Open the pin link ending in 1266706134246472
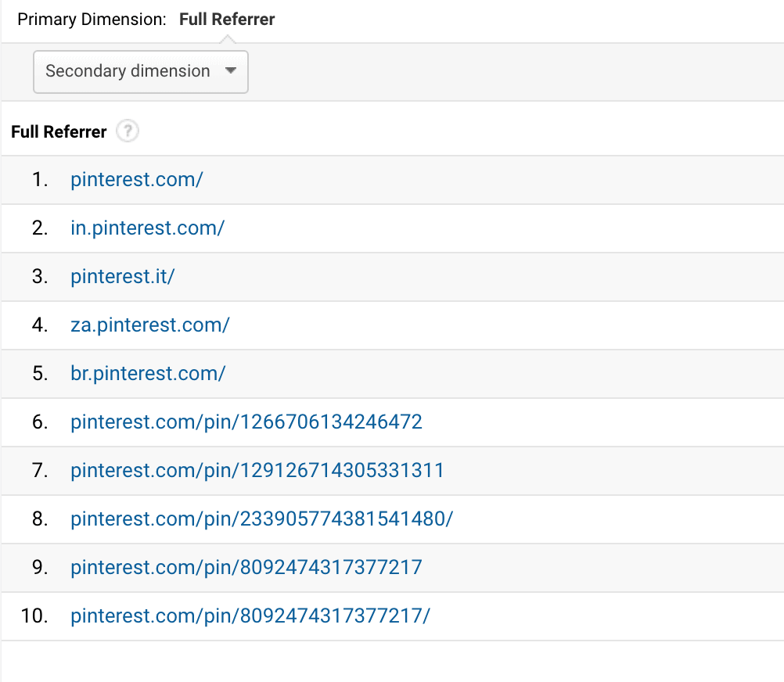 (246, 422)
